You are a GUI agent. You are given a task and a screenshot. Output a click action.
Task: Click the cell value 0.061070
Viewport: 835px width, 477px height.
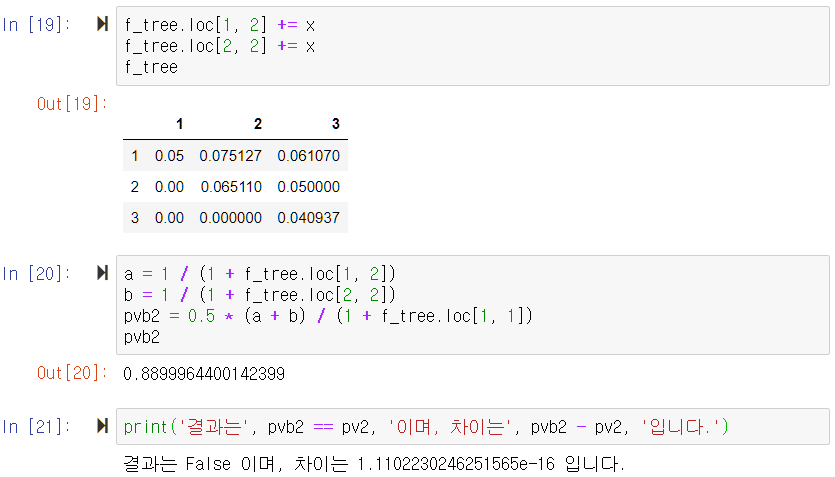[x=308, y=156]
